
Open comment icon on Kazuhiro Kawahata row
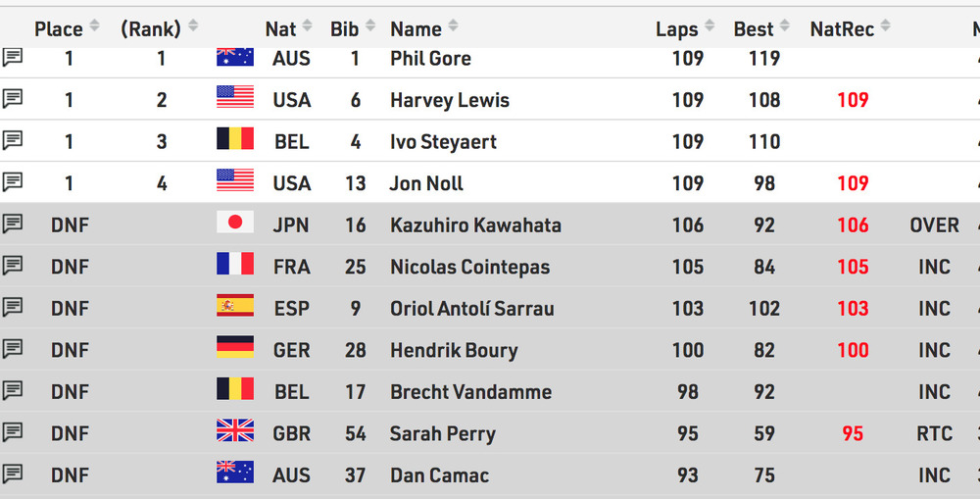pyautogui.click(x=13, y=225)
